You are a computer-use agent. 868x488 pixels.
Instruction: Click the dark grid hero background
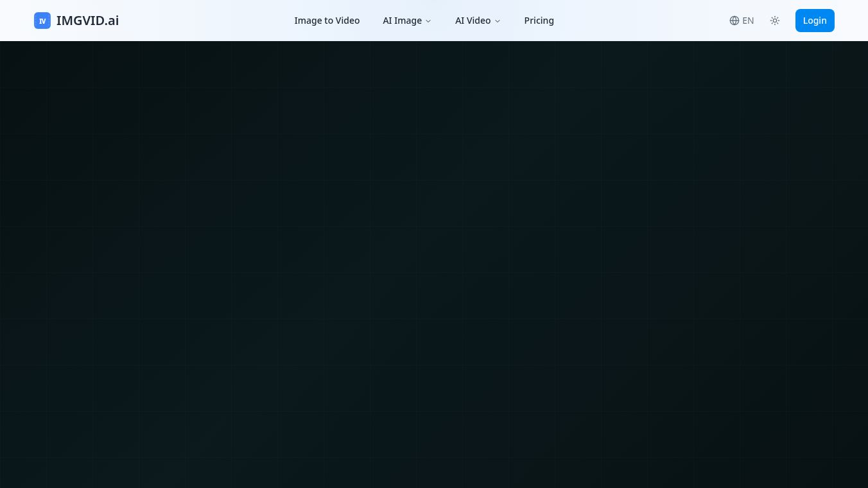[x=434, y=265]
